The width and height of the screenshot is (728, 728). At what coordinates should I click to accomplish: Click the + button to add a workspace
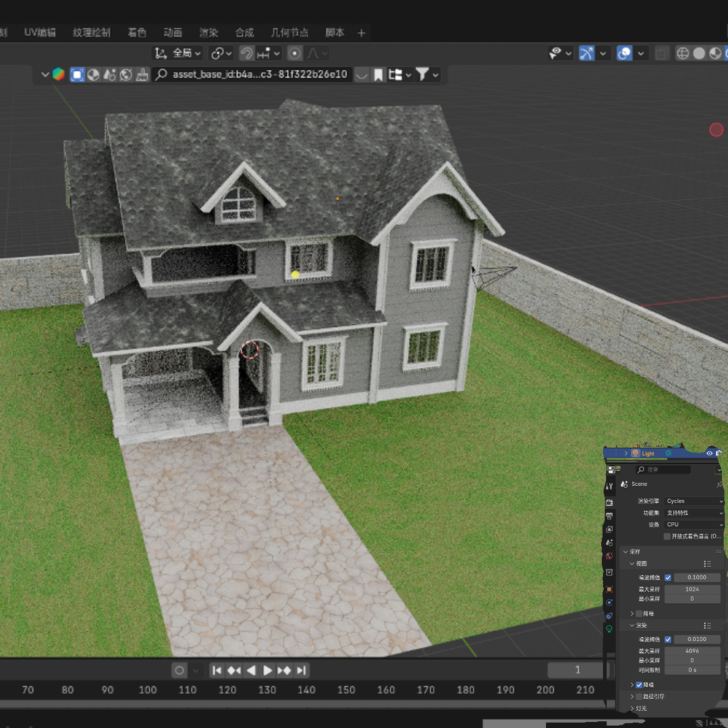click(361, 32)
